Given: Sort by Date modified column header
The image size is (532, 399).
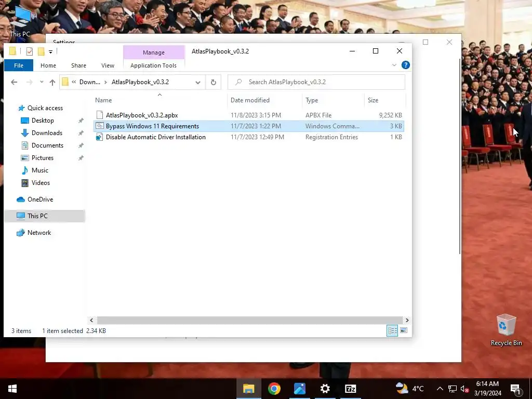Looking at the screenshot, I should (x=264, y=100).
